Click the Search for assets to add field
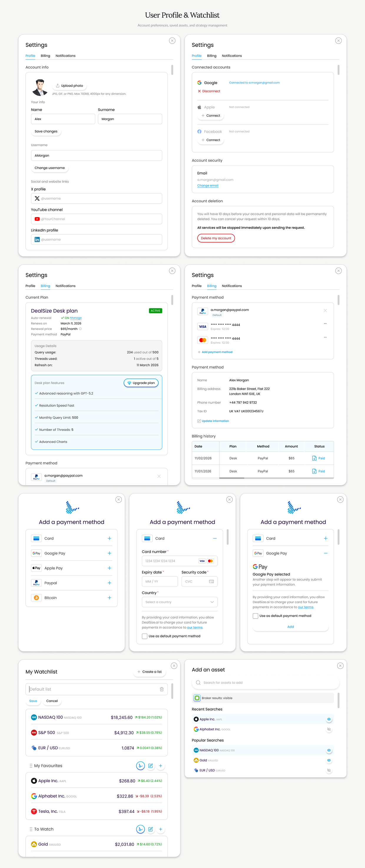 [265, 682]
